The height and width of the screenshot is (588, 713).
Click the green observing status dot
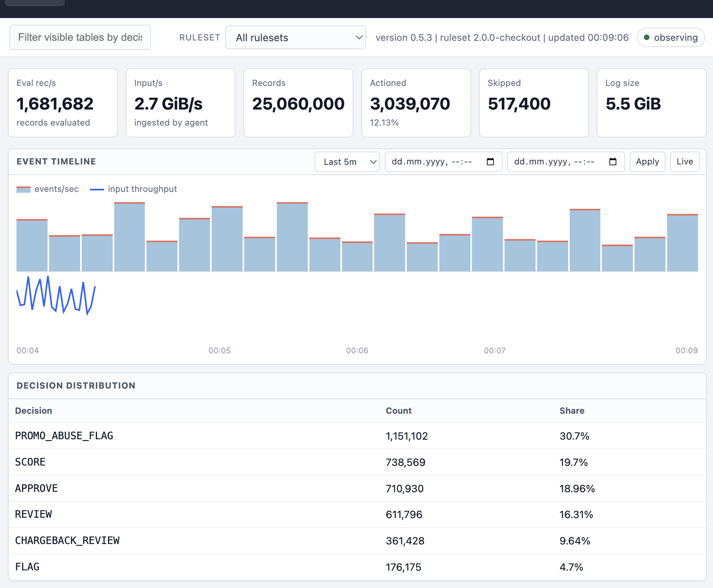click(647, 38)
